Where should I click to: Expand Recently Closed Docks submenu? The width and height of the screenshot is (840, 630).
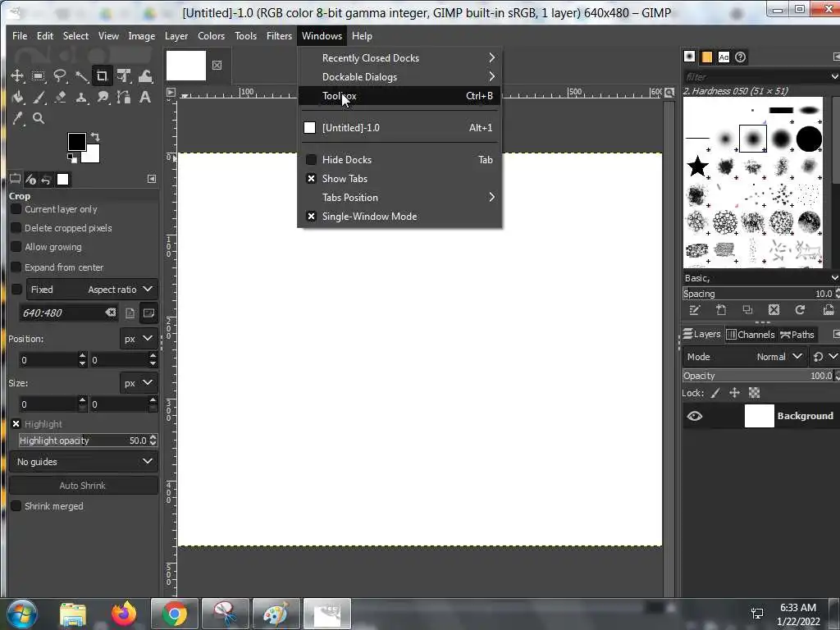click(399, 58)
